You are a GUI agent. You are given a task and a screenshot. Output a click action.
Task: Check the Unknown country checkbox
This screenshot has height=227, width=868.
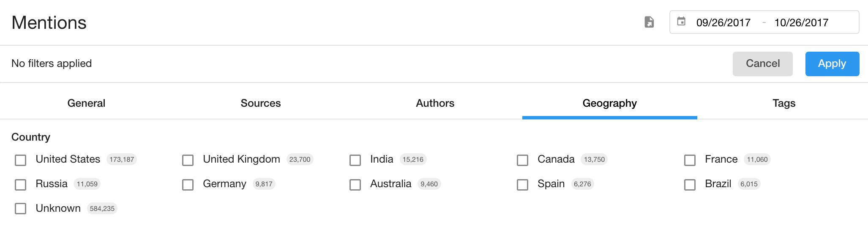coord(20,208)
